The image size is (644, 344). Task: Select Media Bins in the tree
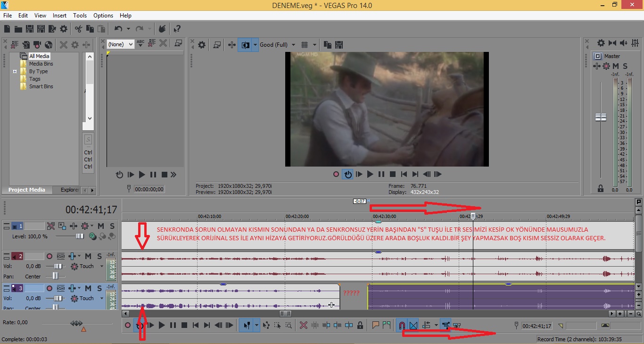pyautogui.click(x=41, y=64)
